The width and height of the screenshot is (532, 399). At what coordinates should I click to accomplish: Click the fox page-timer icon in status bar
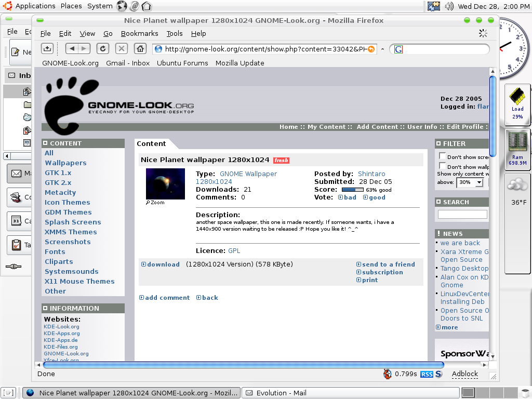click(x=388, y=374)
